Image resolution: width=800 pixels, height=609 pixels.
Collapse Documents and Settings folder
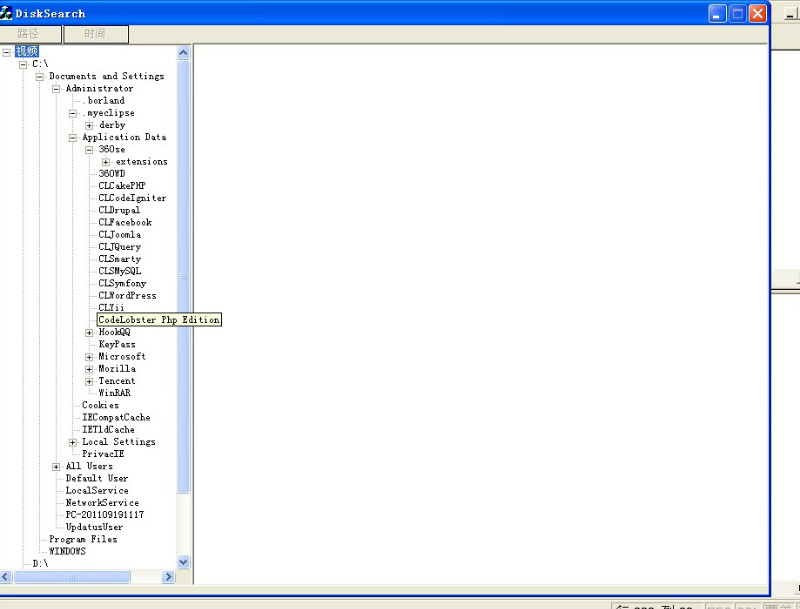click(x=40, y=77)
